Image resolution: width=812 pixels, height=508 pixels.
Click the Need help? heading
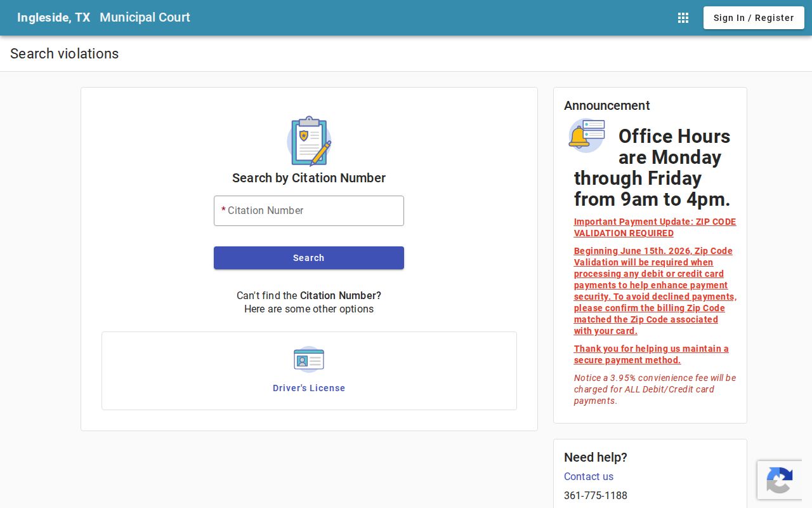[x=596, y=457]
